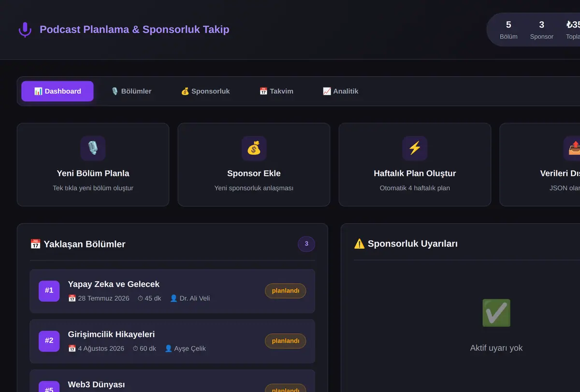This screenshot has height=392, width=580.
Task: Click the money bag icon in Sponsor Ekle card
Action: coord(254,148)
